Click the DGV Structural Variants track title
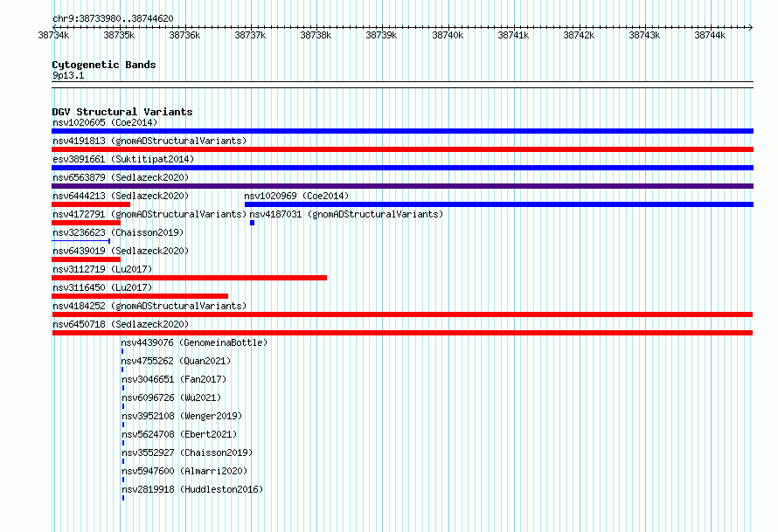Image resolution: width=778 pixels, height=532 pixels. (x=122, y=112)
